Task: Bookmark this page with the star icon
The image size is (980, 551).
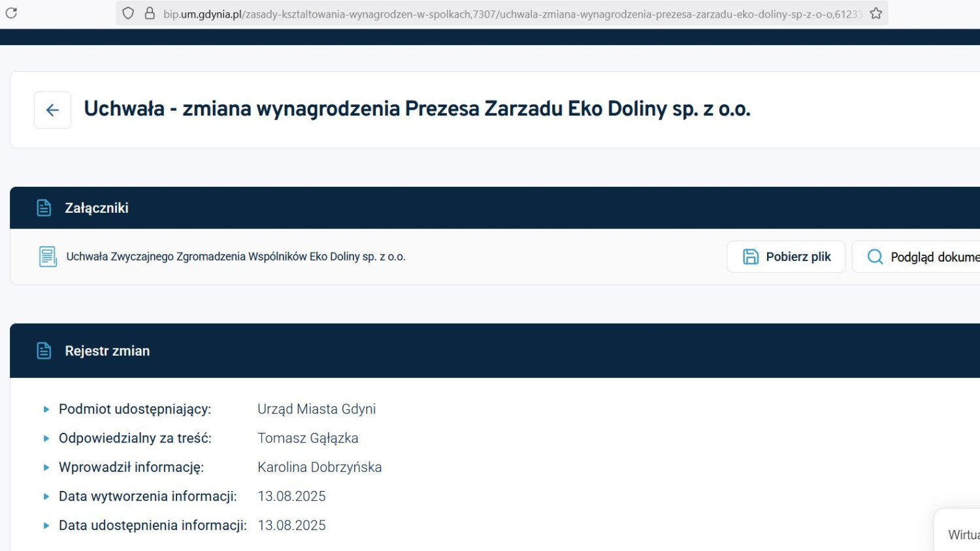Action: (875, 13)
